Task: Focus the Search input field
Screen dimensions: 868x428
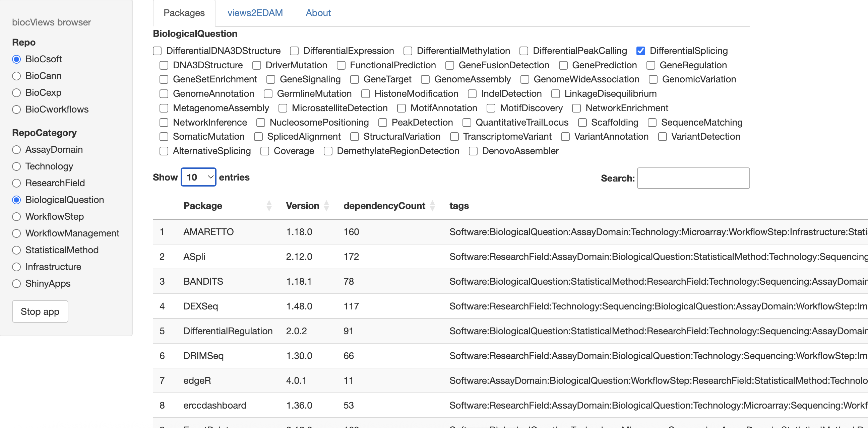Action: pos(693,178)
